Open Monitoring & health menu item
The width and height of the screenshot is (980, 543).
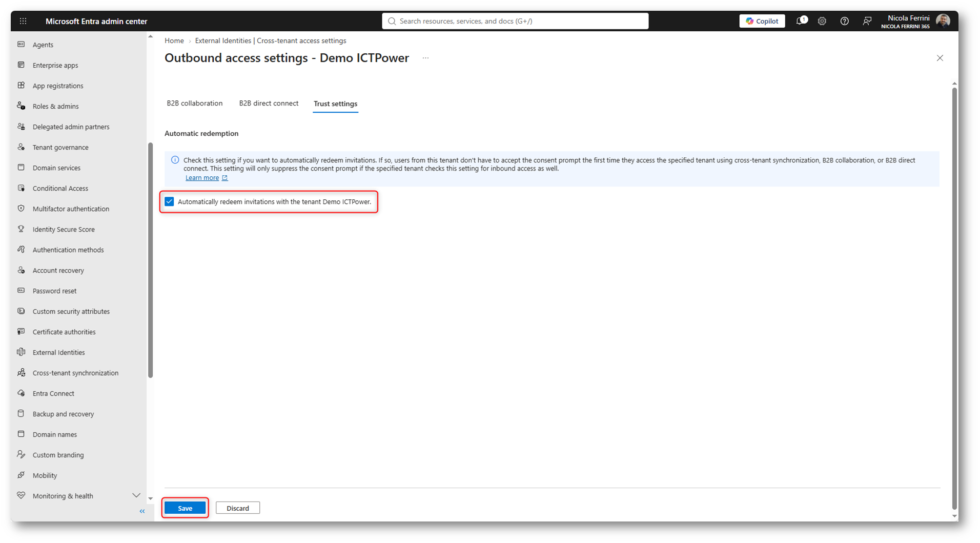tap(63, 496)
